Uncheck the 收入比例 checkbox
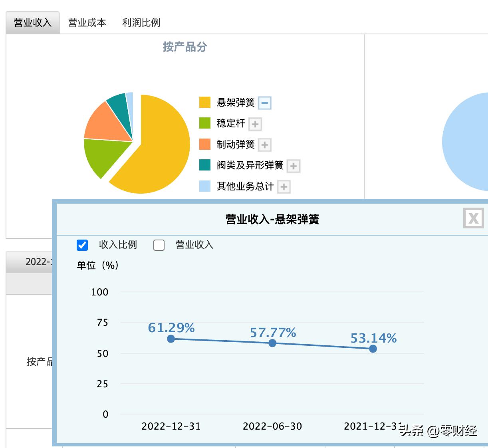This screenshot has height=448, width=488. coord(82,245)
